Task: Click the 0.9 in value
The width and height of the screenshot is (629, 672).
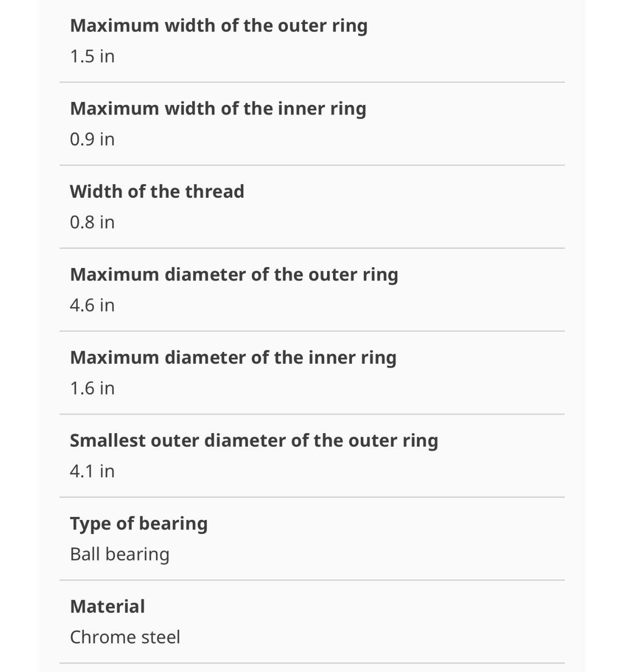Action: [92, 139]
